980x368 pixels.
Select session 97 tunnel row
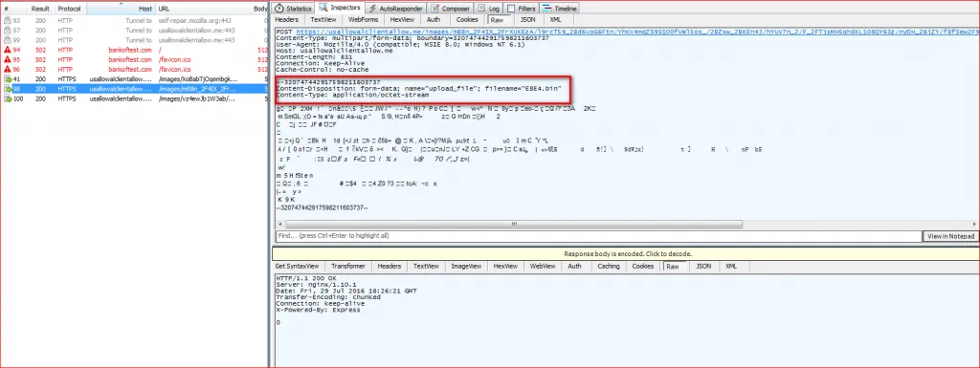(134, 30)
